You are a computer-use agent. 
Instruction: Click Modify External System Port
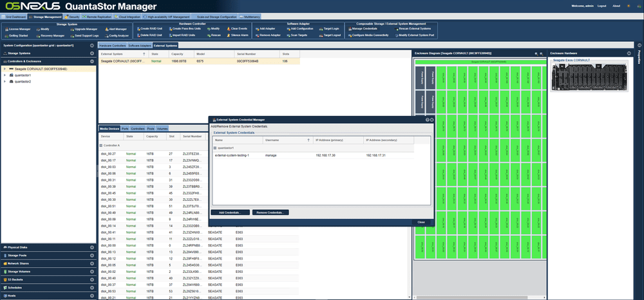click(x=414, y=35)
